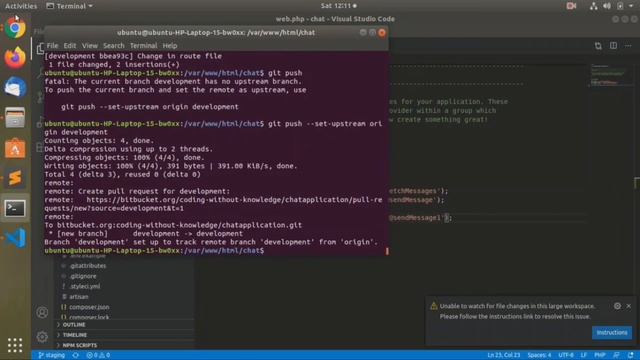Open the staging branch selector
The height and width of the screenshot is (360, 640).
click(x=52, y=355)
